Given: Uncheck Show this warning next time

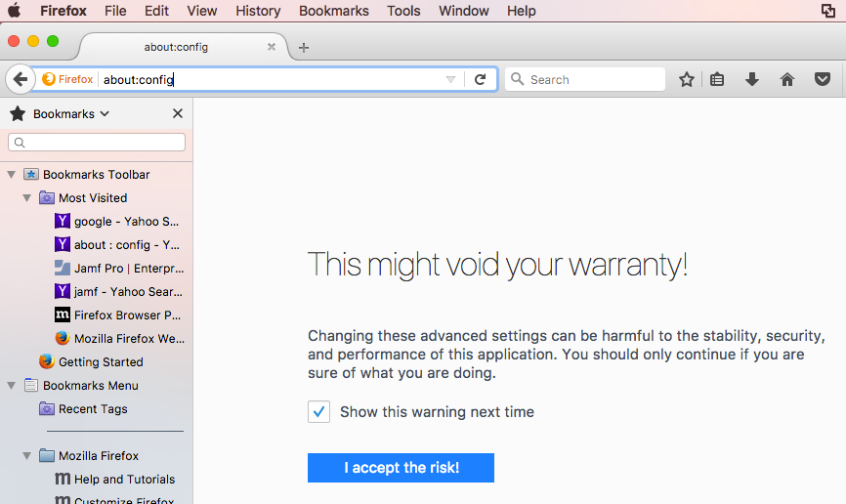Looking at the screenshot, I should [318, 412].
